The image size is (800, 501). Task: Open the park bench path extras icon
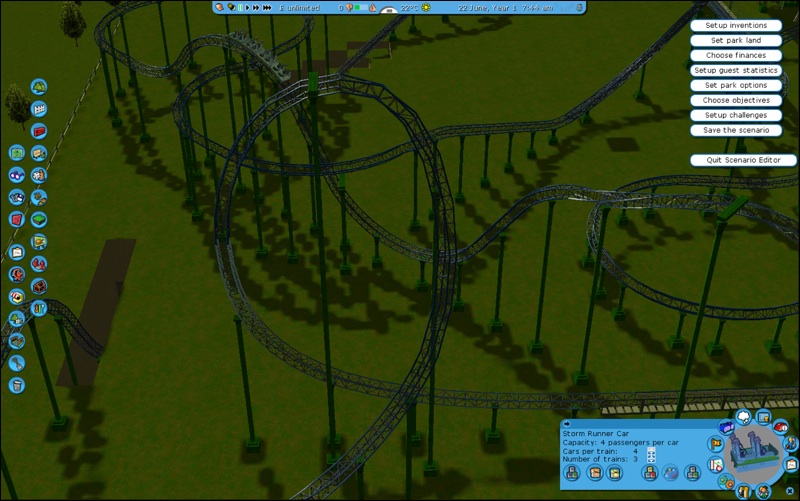click(39, 153)
